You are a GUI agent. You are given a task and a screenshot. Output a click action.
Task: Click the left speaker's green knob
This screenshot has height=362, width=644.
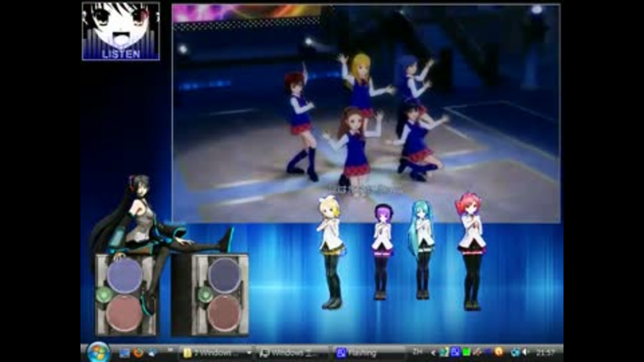104,294
